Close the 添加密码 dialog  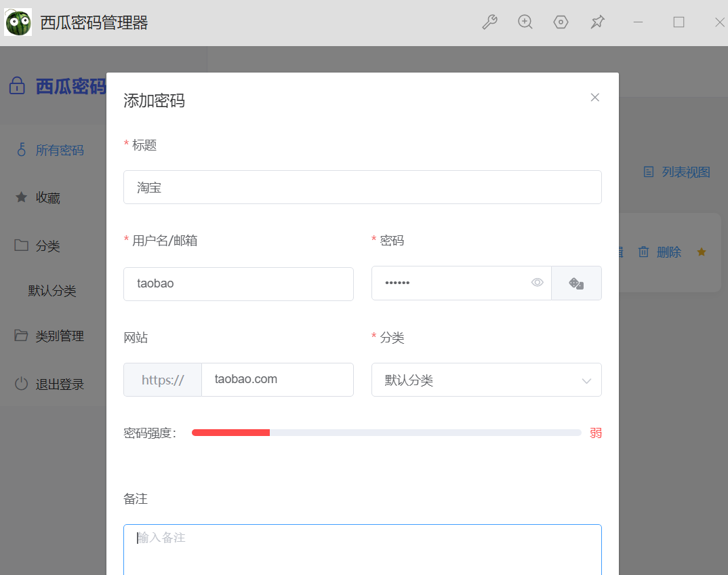click(594, 97)
